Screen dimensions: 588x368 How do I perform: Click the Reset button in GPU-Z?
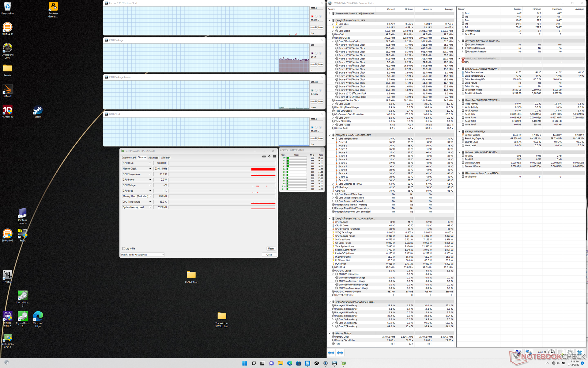pos(271,249)
